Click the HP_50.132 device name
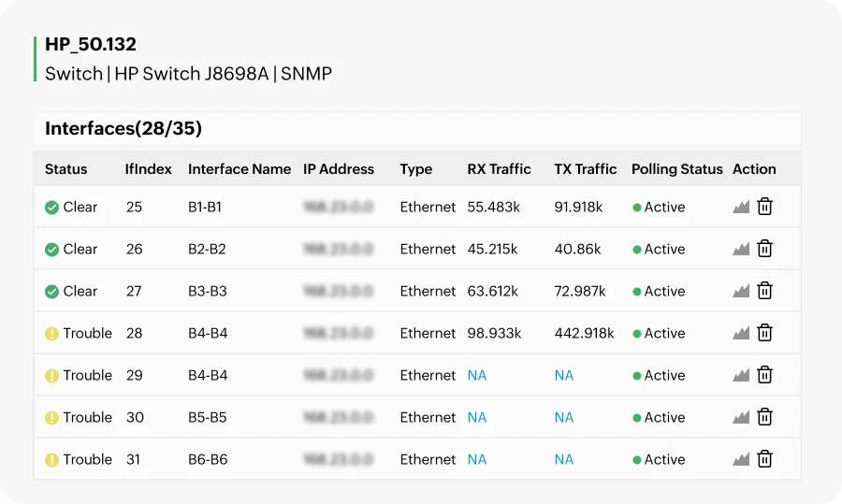This screenshot has width=842, height=504. (91, 44)
